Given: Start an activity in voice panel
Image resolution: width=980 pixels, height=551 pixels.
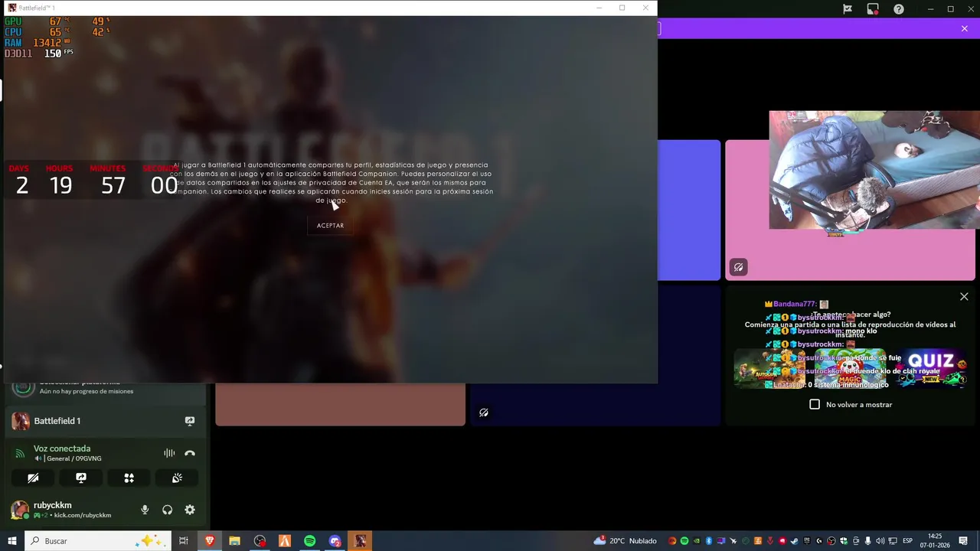Looking at the screenshot, I should click(x=129, y=478).
